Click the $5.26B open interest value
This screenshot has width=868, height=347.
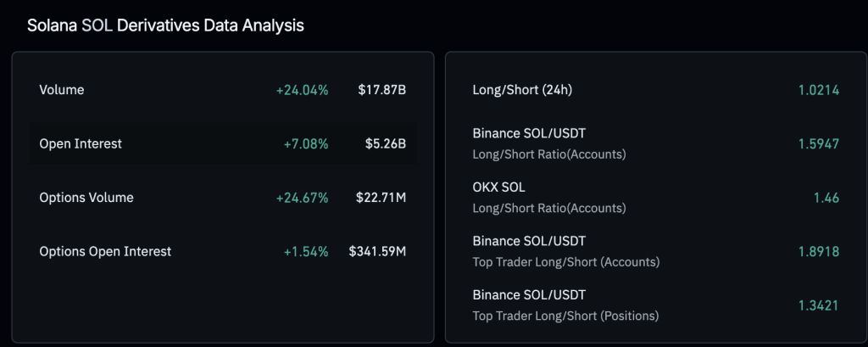(385, 144)
